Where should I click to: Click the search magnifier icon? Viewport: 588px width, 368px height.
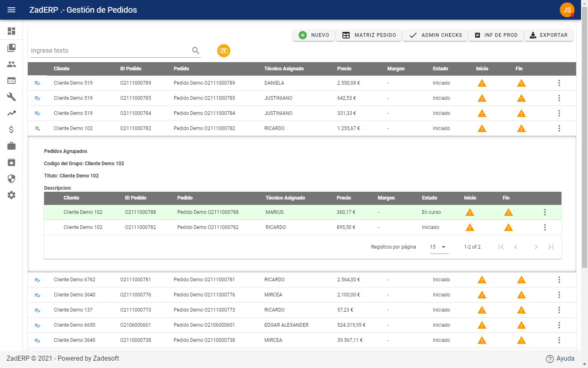click(196, 50)
